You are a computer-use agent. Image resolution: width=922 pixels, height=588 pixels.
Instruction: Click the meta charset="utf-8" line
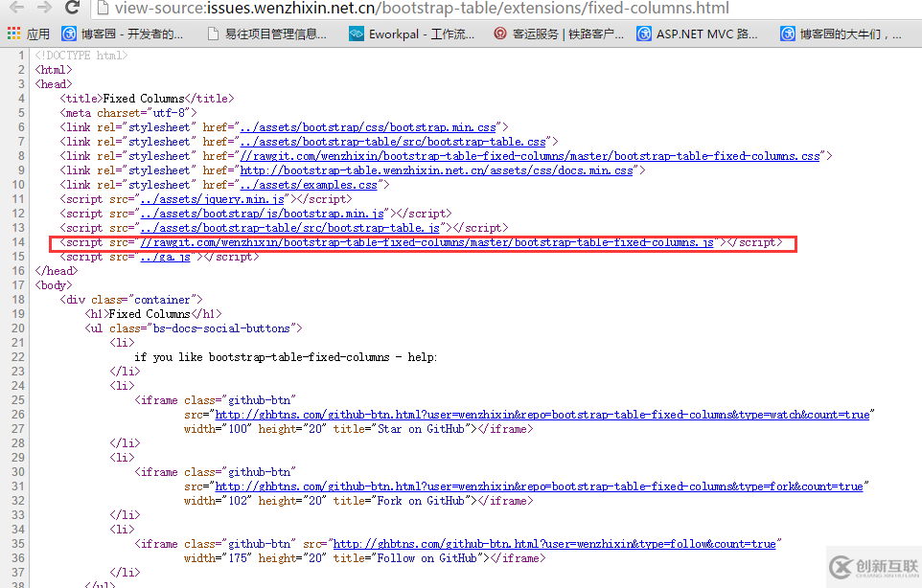(128, 113)
